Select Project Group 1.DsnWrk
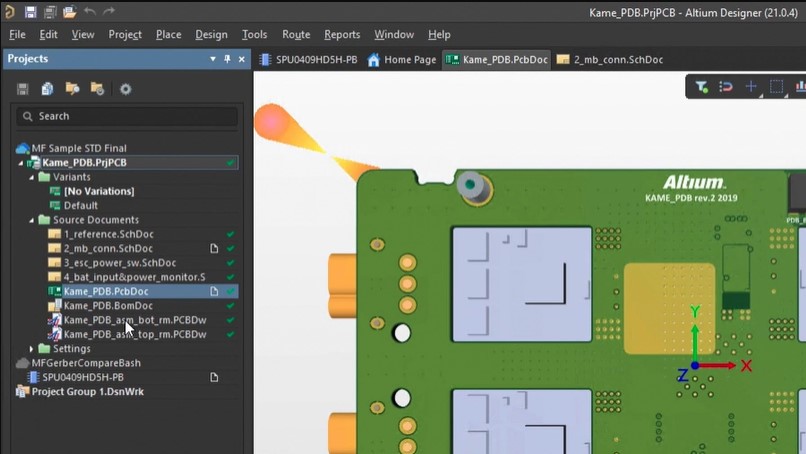 87,392
